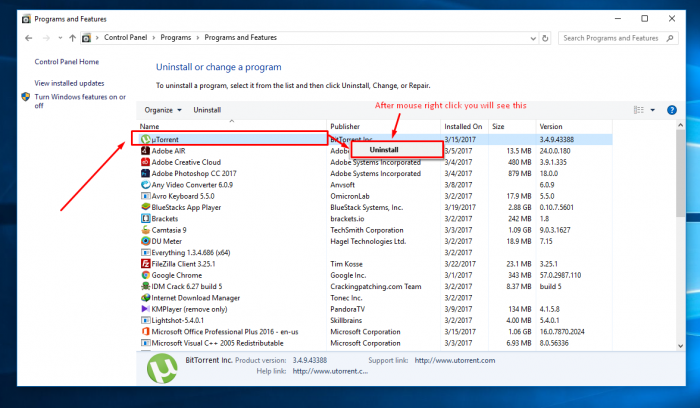Click the Brackets program icon

click(x=146, y=219)
